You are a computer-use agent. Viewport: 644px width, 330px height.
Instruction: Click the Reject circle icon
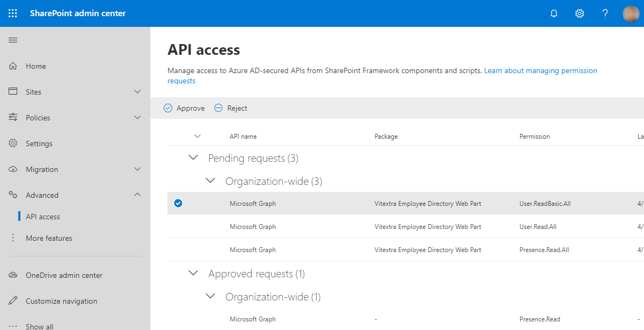tap(218, 108)
